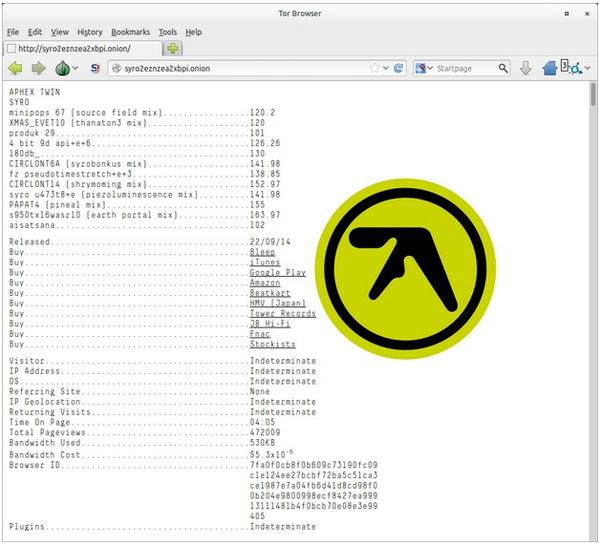Click the 'produk 29' track
The width and height of the screenshot is (600, 545).
click(x=32, y=133)
